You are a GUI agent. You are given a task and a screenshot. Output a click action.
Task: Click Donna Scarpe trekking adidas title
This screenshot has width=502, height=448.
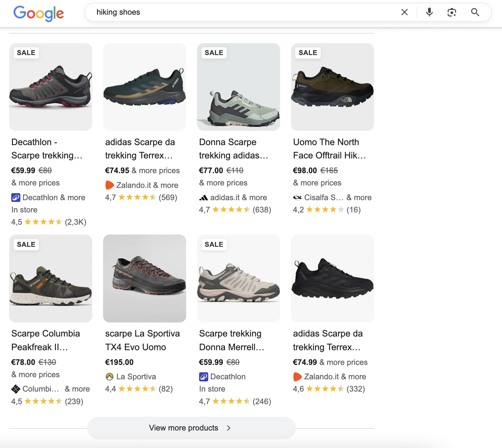coord(233,149)
